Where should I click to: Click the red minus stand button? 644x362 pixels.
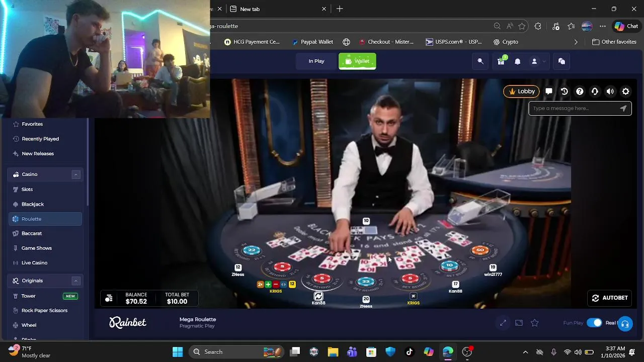[276, 285]
